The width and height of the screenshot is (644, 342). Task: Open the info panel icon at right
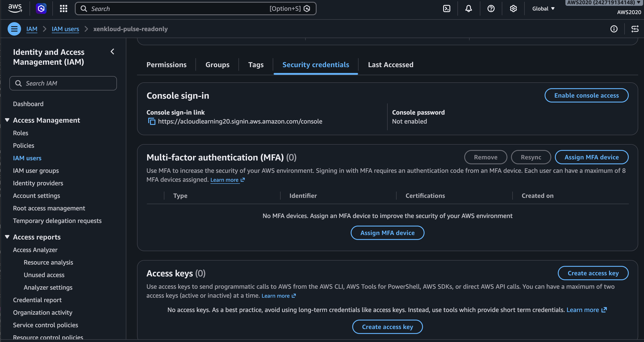[x=614, y=29]
